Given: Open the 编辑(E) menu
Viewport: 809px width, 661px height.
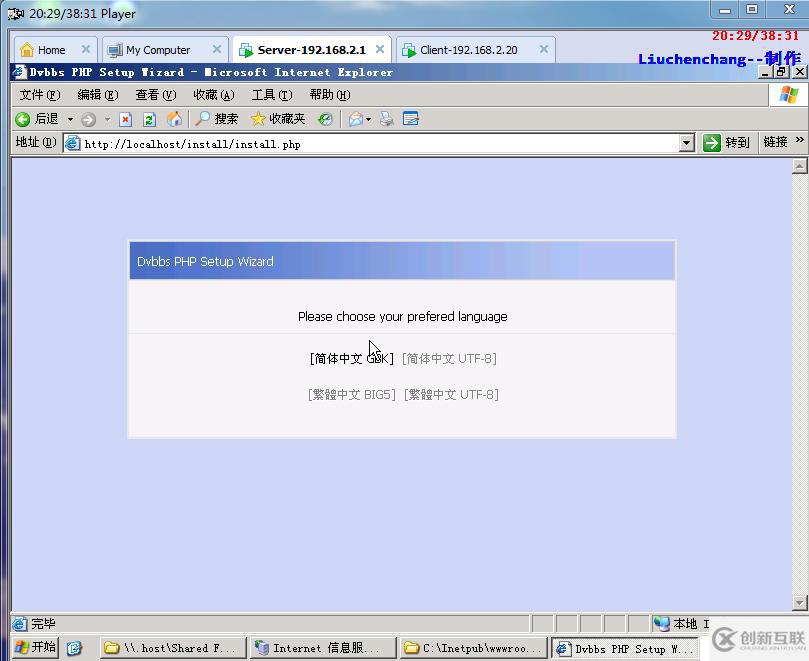Looking at the screenshot, I should pyautogui.click(x=98, y=95).
